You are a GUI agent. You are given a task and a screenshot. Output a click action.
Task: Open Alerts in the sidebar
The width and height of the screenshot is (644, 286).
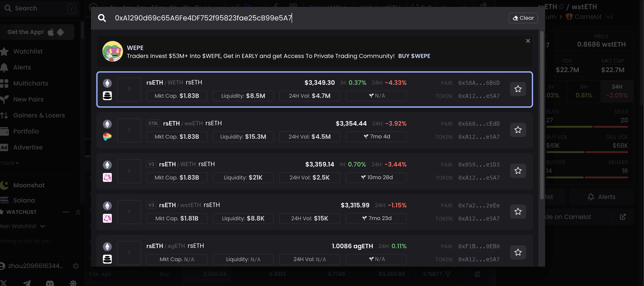(22, 67)
